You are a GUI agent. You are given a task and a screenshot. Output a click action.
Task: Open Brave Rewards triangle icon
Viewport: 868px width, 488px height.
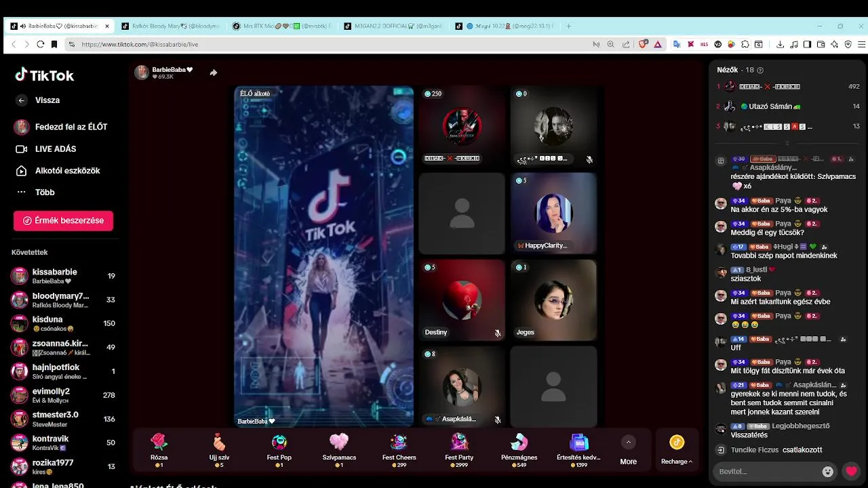tap(658, 44)
